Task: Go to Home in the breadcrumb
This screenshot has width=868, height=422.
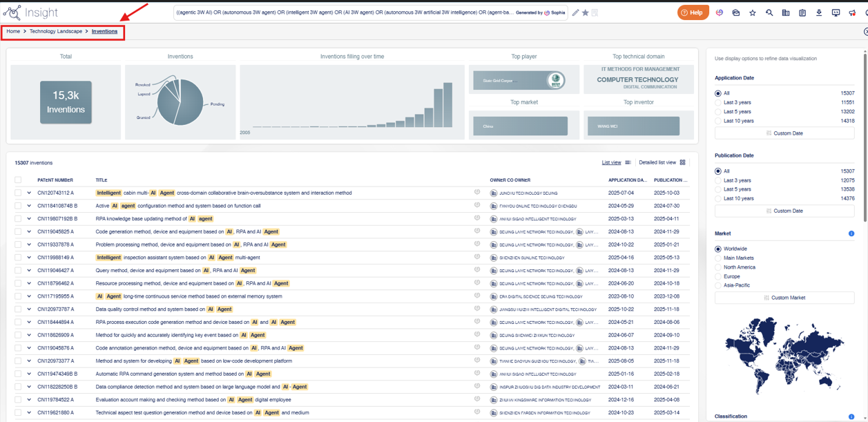Action: click(13, 31)
